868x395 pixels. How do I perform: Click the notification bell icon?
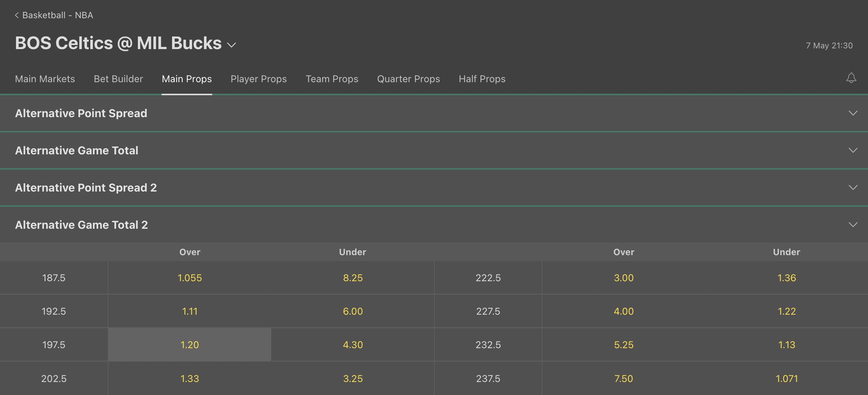click(851, 78)
